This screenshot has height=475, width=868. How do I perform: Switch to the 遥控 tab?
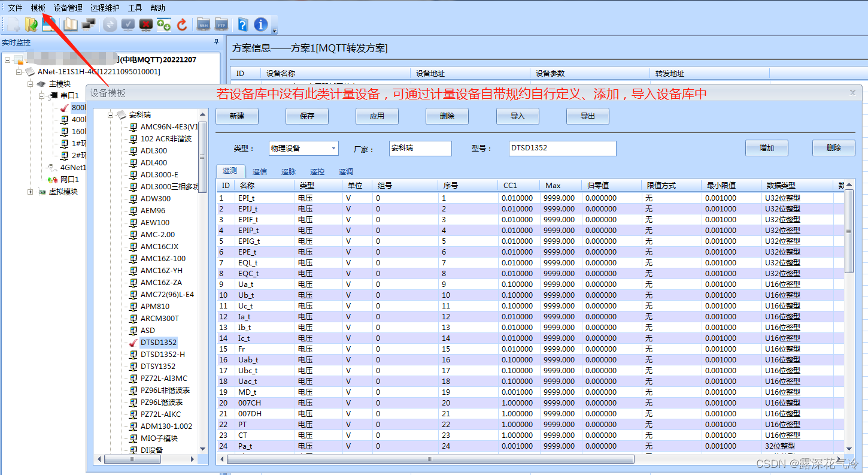(x=317, y=172)
